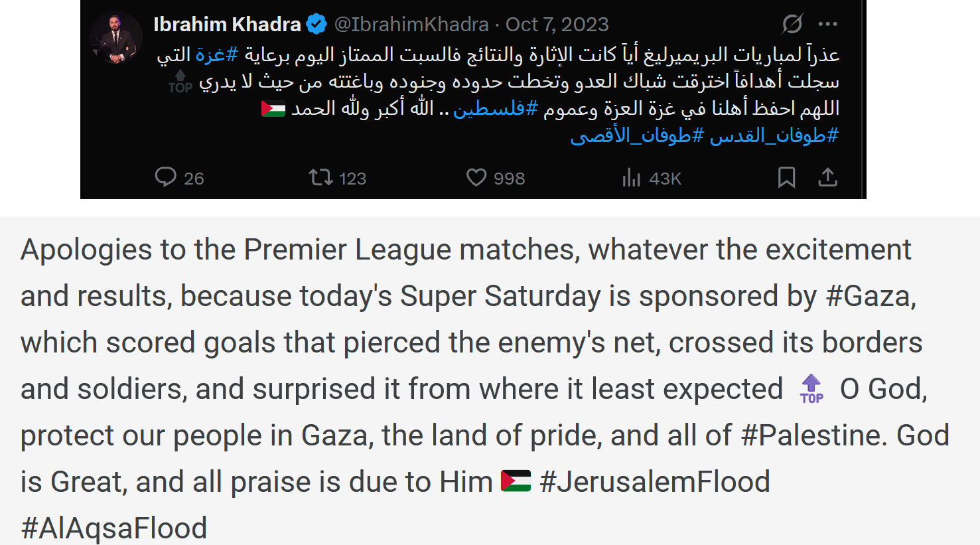Click the Palestinian flag emoji in the tweet
The width and height of the screenshot is (980, 545).
coord(274,108)
